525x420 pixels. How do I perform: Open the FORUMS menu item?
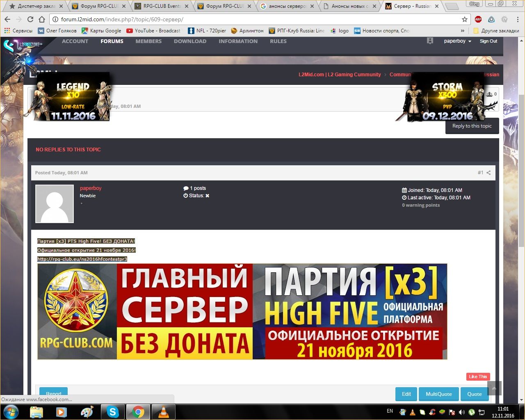pos(112,41)
